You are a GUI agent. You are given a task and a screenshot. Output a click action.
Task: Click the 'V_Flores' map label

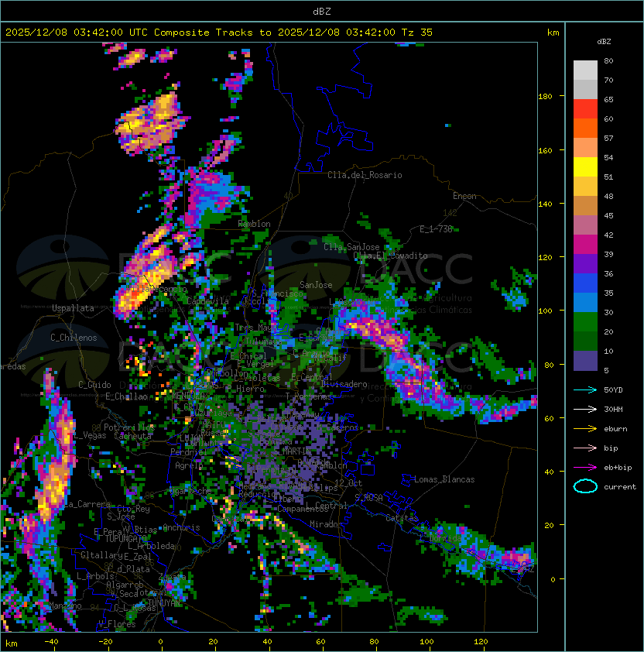click(x=117, y=624)
